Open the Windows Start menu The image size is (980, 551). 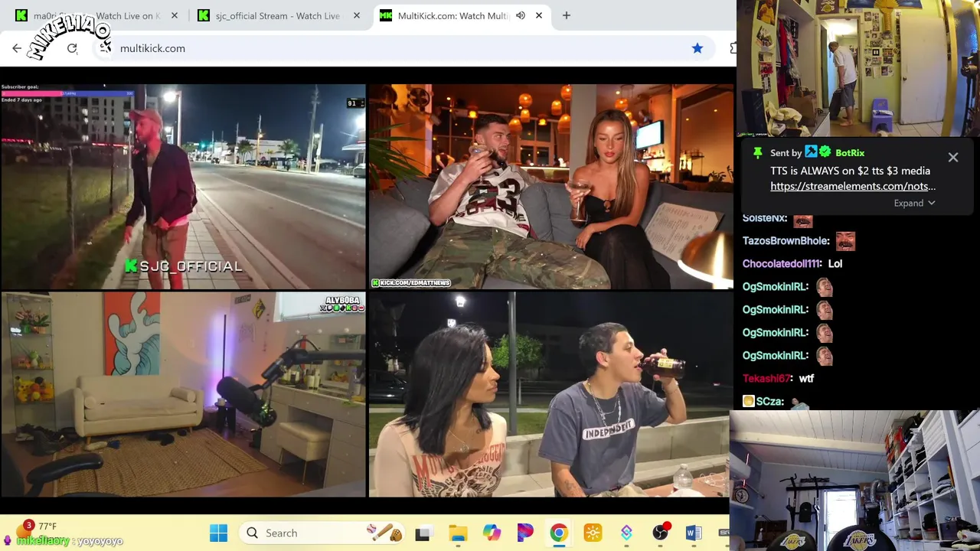pos(218,533)
